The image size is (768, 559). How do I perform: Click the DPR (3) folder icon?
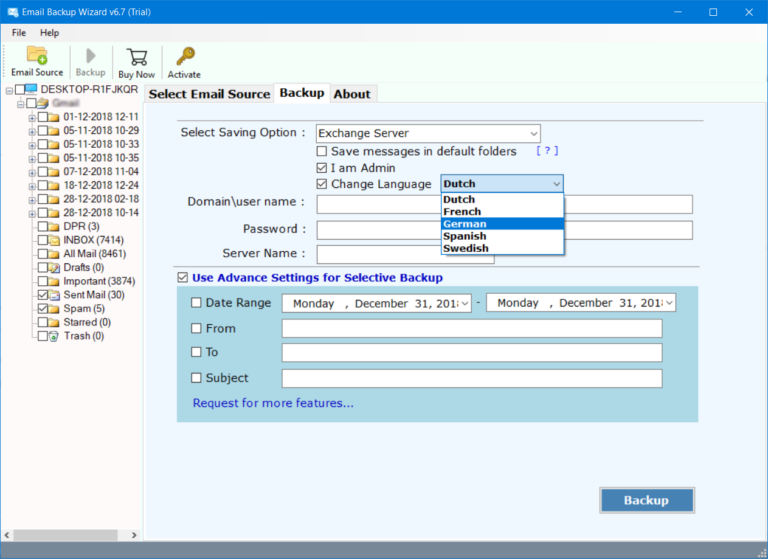(x=54, y=226)
